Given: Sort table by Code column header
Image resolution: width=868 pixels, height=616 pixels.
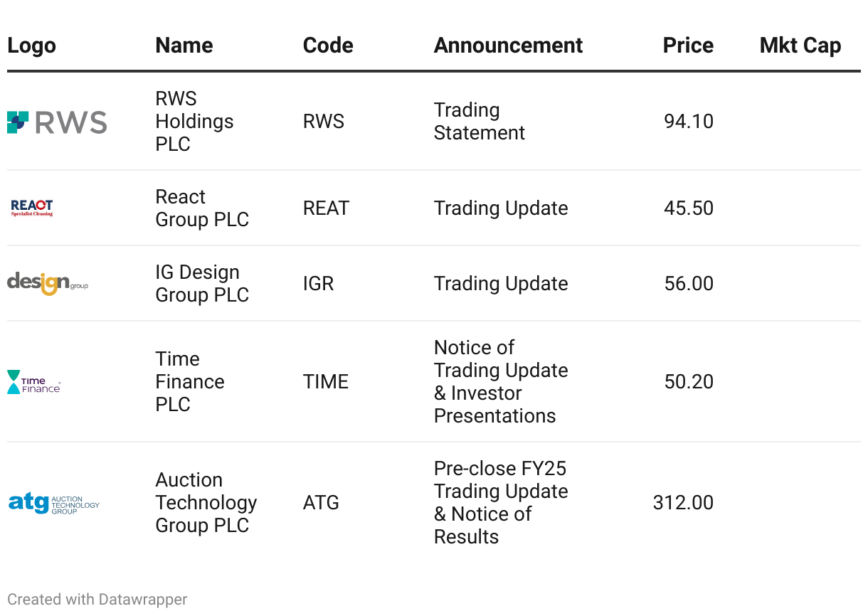Looking at the screenshot, I should click(x=328, y=46).
